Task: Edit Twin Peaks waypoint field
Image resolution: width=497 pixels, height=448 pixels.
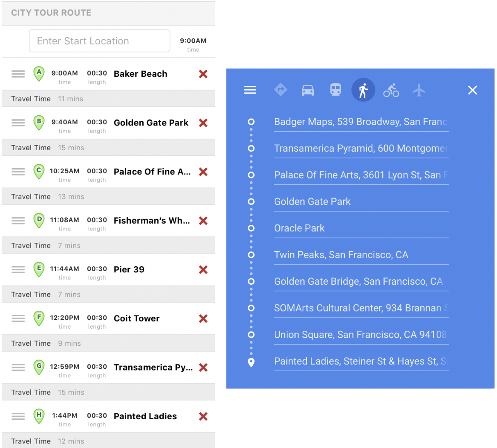Action: 361,255
